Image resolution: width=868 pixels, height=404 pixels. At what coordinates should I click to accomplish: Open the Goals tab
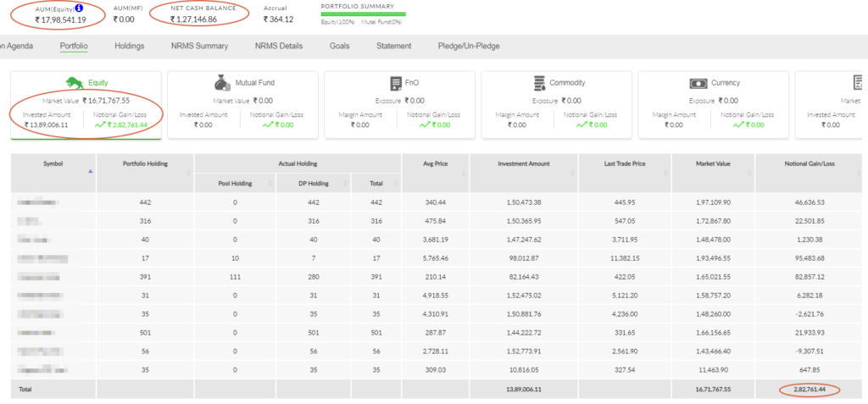point(339,46)
